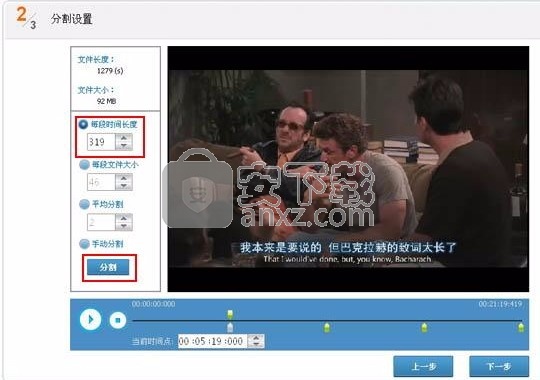Image resolution: width=540 pixels, height=380 pixels.
Task: Decrease segment duration with down arrow
Action: coord(124,146)
